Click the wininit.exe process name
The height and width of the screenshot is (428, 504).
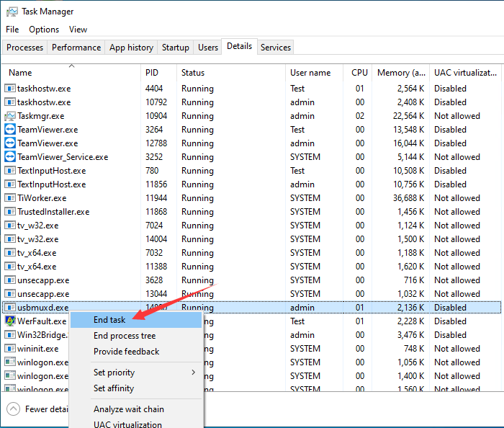click(x=38, y=349)
